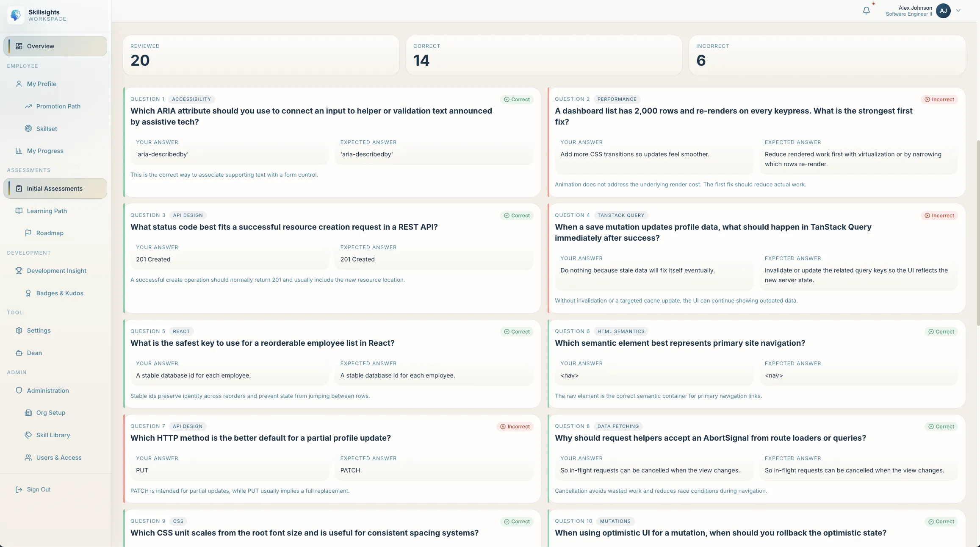Click Sign Out link

pyautogui.click(x=39, y=489)
